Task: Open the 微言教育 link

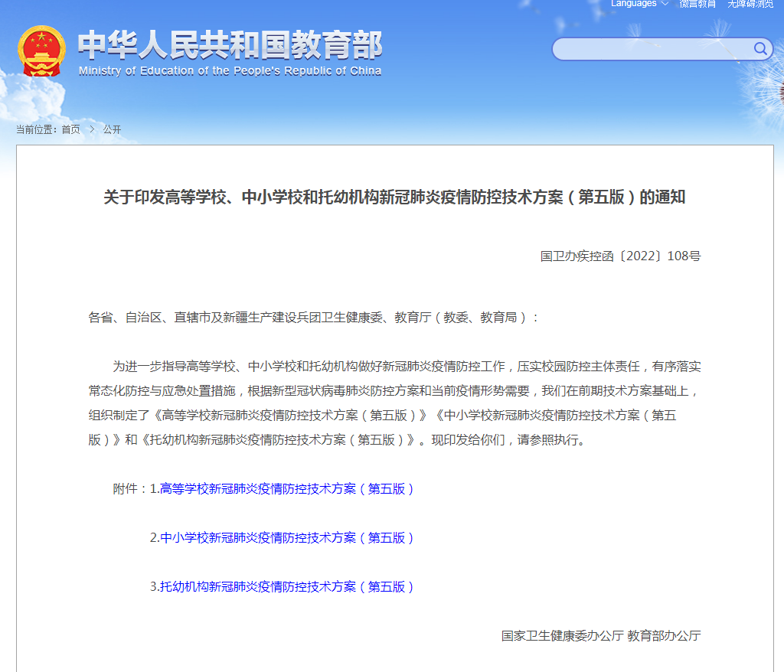Action: tap(697, 4)
